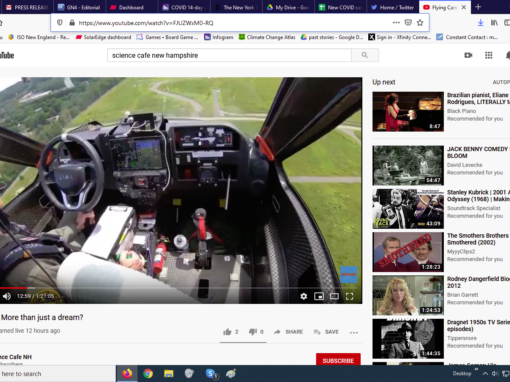
Task: Click the SUBSCRIBE button
Action: [338, 360]
